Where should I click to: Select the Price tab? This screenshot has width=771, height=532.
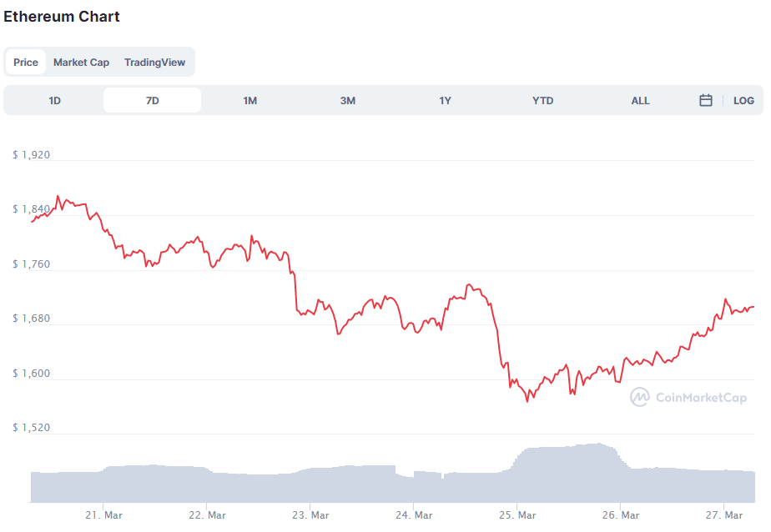click(25, 62)
